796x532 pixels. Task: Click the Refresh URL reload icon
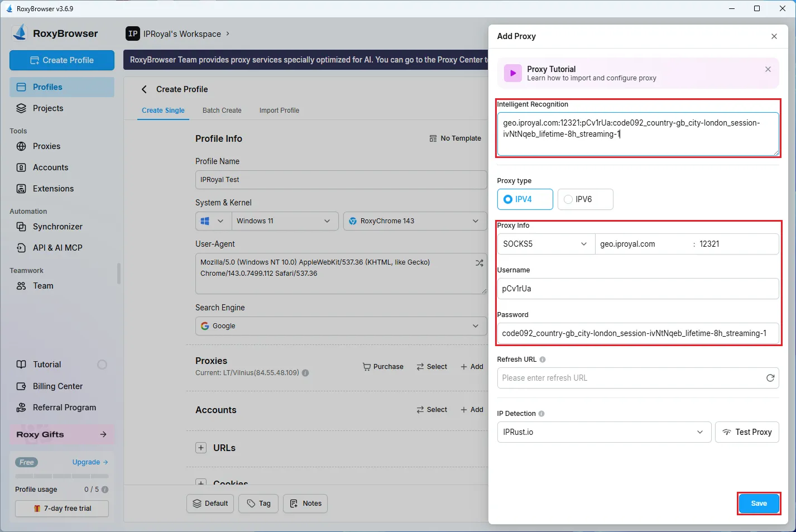click(x=770, y=378)
